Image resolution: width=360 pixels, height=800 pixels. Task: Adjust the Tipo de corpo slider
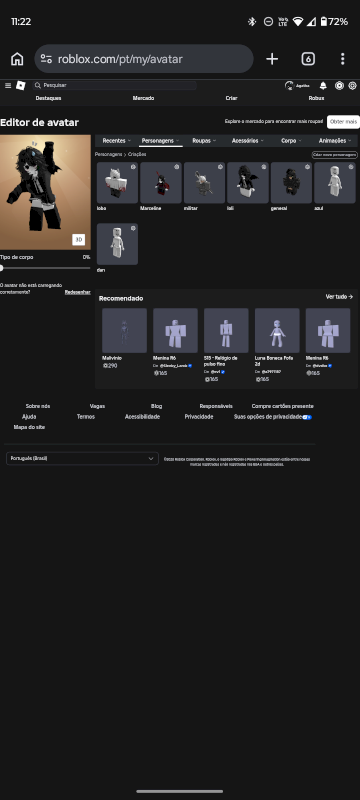45,268
